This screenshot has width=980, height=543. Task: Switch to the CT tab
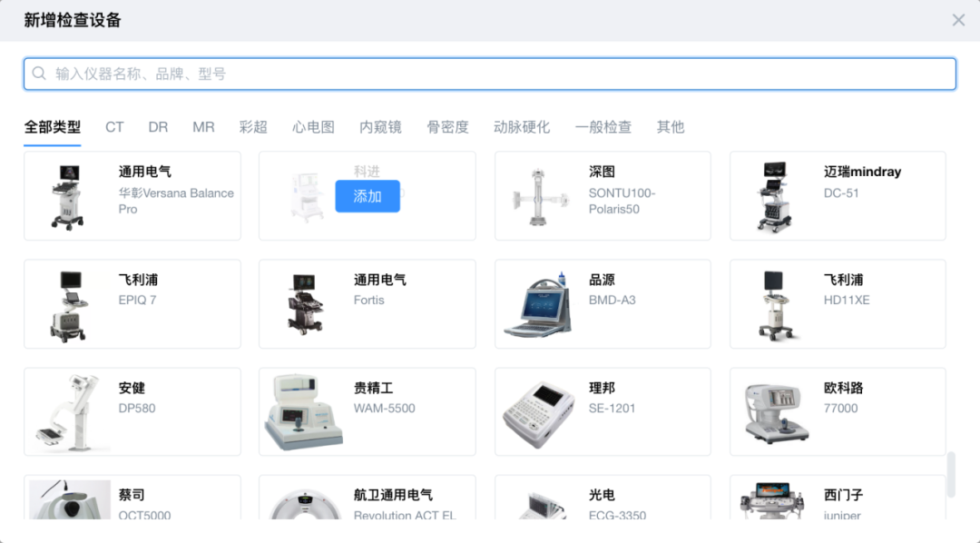tap(114, 127)
